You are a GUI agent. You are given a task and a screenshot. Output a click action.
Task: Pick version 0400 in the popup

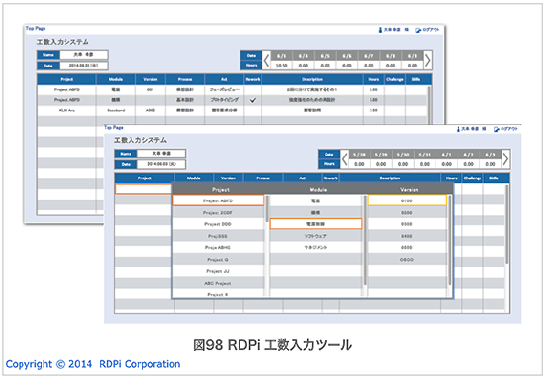pyautogui.click(x=407, y=236)
